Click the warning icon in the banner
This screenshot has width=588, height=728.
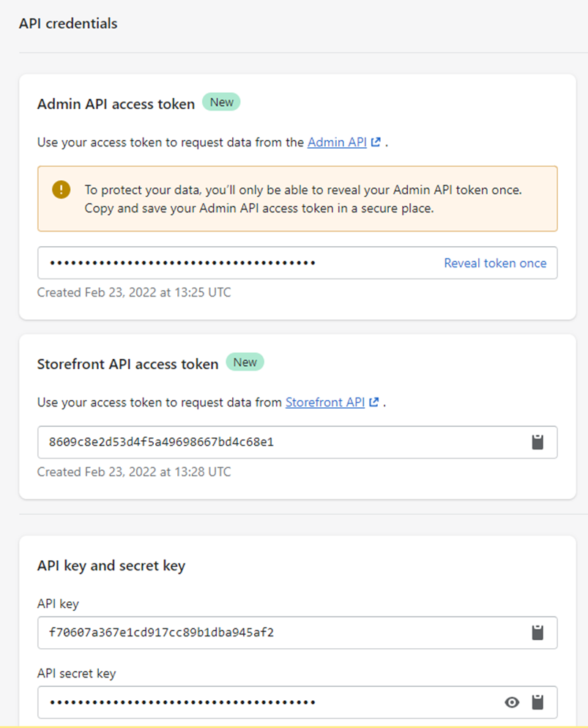tap(61, 190)
